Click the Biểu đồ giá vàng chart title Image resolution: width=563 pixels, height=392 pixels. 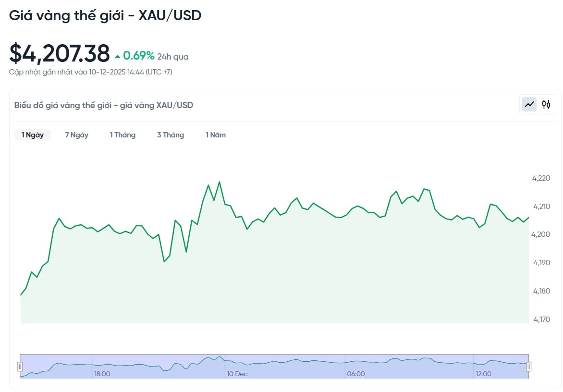pyautogui.click(x=104, y=105)
